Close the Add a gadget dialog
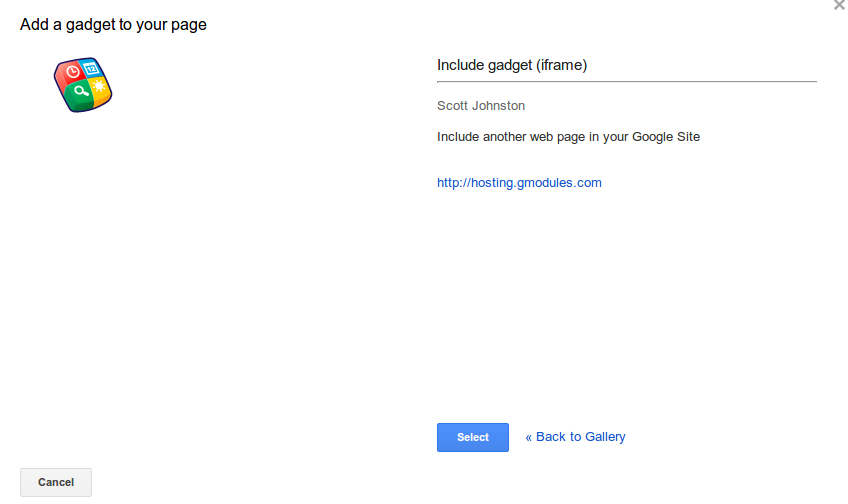The image size is (848, 504). (838, 5)
